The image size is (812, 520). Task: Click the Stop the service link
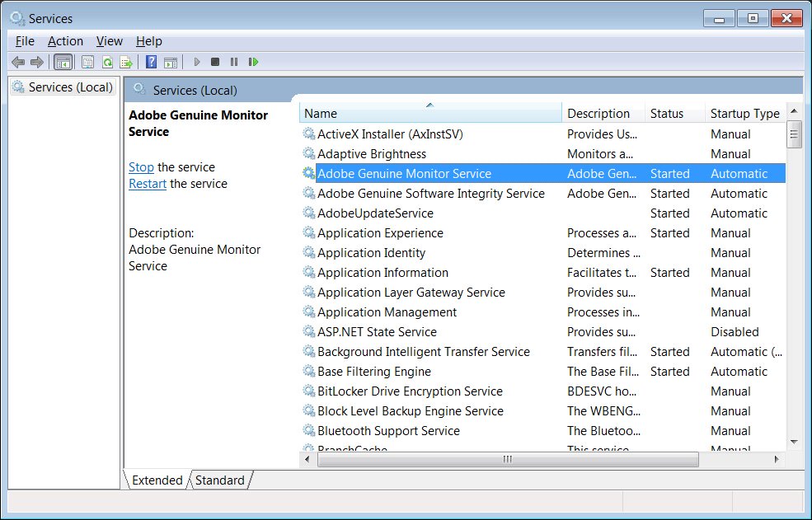pos(141,167)
